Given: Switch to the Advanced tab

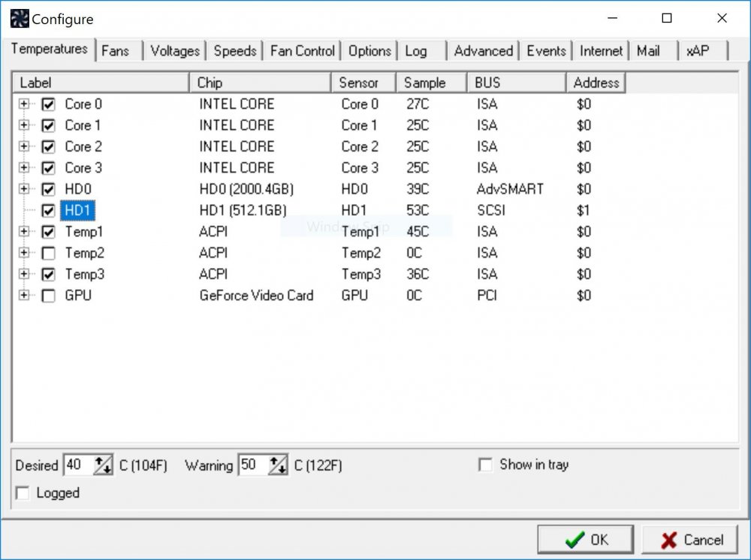Looking at the screenshot, I should coord(483,51).
